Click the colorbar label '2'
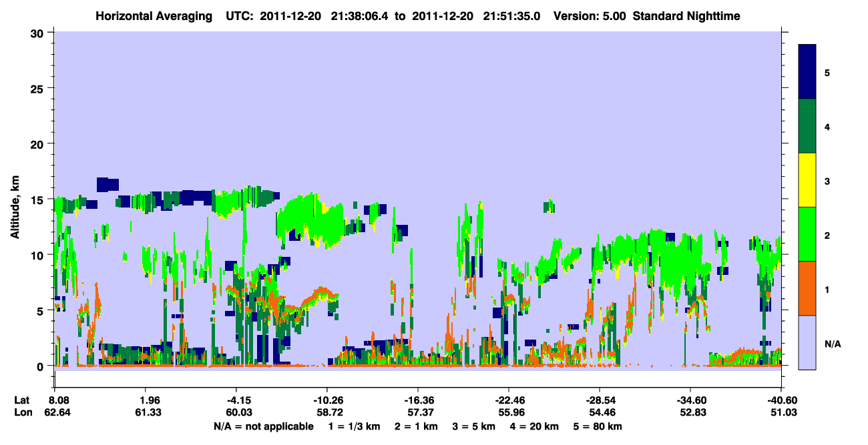The height and width of the screenshot is (445, 868). click(827, 234)
